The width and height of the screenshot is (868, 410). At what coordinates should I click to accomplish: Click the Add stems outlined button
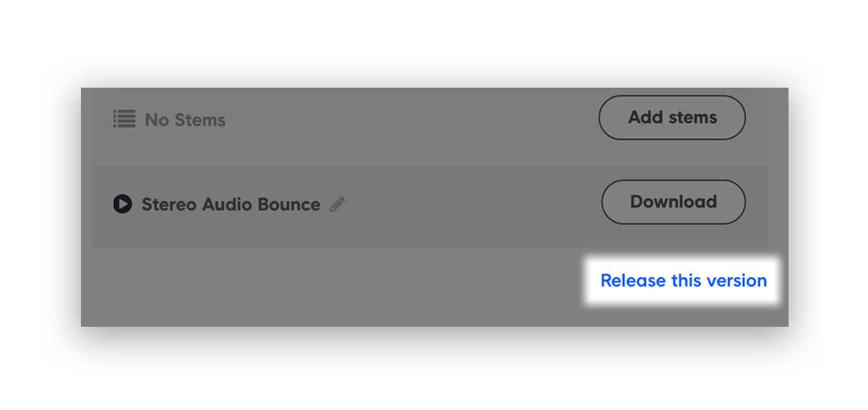[672, 117]
